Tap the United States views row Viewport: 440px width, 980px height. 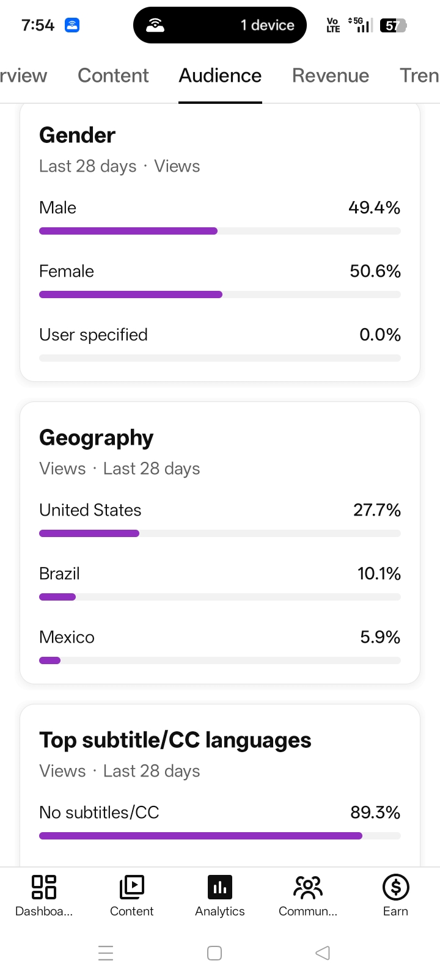(220, 519)
